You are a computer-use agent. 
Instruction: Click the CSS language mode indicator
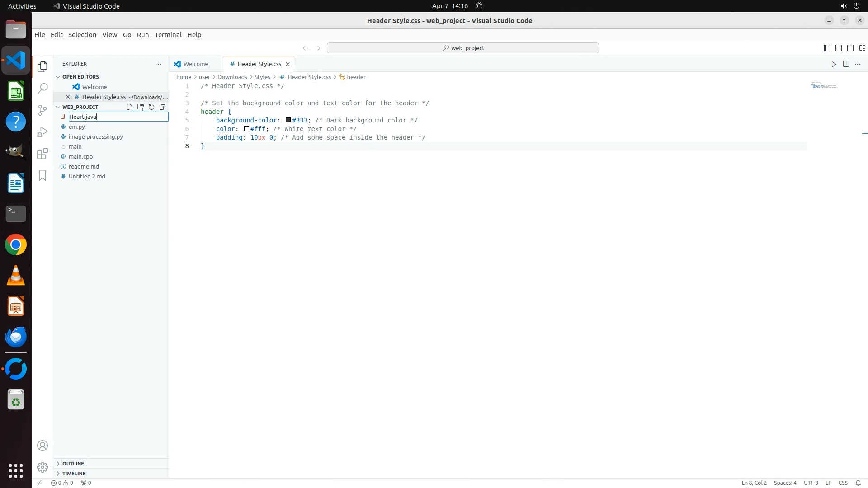coord(843,483)
